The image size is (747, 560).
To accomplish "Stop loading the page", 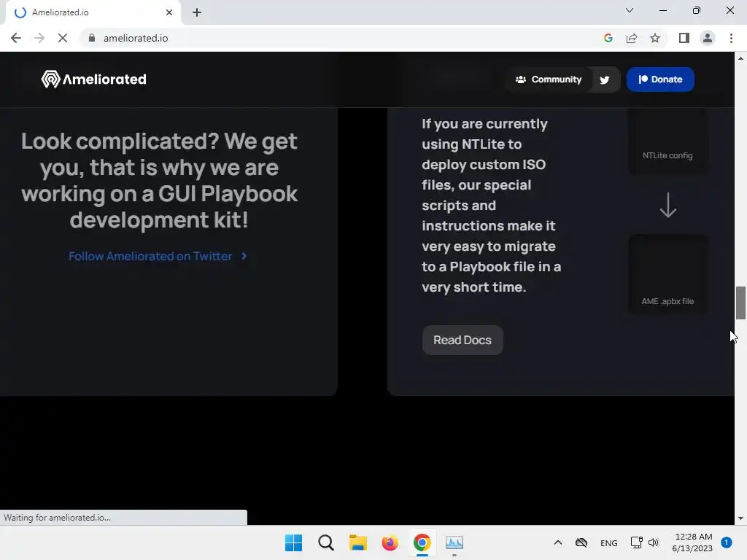I will (x=63, y=38).
